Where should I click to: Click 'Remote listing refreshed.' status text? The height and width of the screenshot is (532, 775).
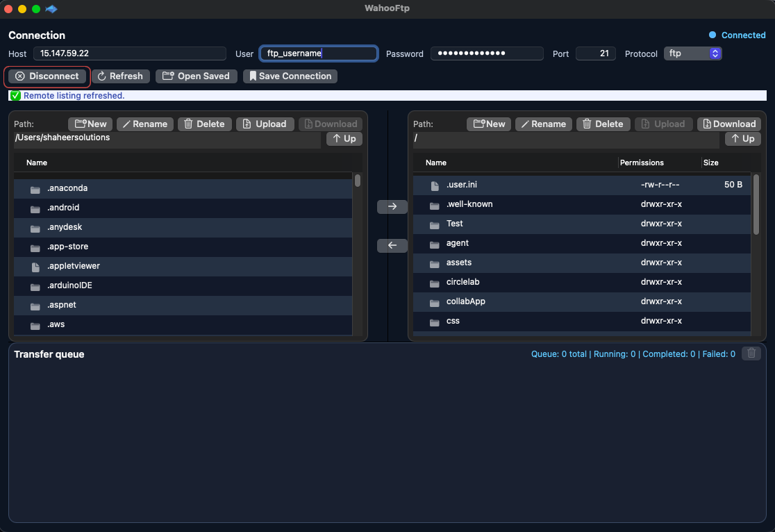click(74, 95)
